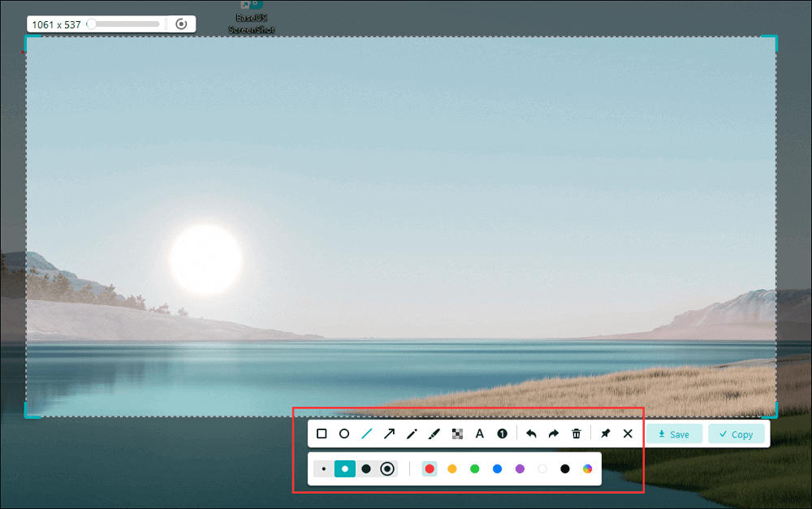Select the Rectangle annotation tool
The width and height of the screenshot is (812, 509).
click(322, 434)
